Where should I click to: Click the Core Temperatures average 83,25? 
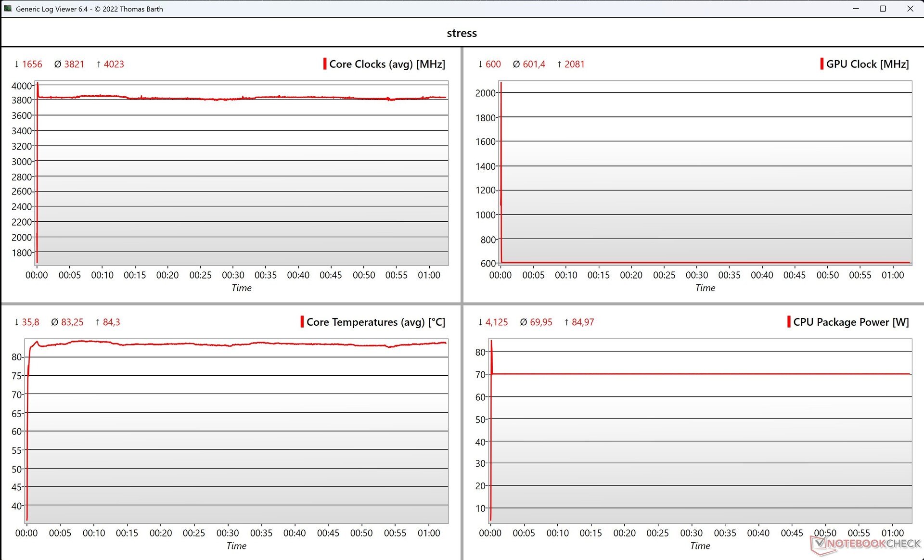pyautogui.click(x=72, y=322)
